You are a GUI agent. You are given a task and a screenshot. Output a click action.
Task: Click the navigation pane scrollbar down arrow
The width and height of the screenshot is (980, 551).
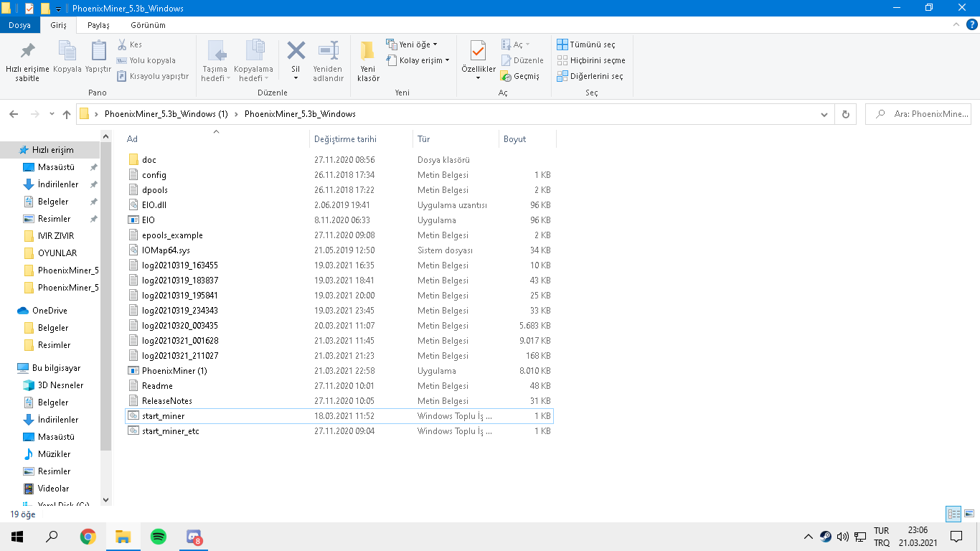pyautogui.click(x=106, y=500)
